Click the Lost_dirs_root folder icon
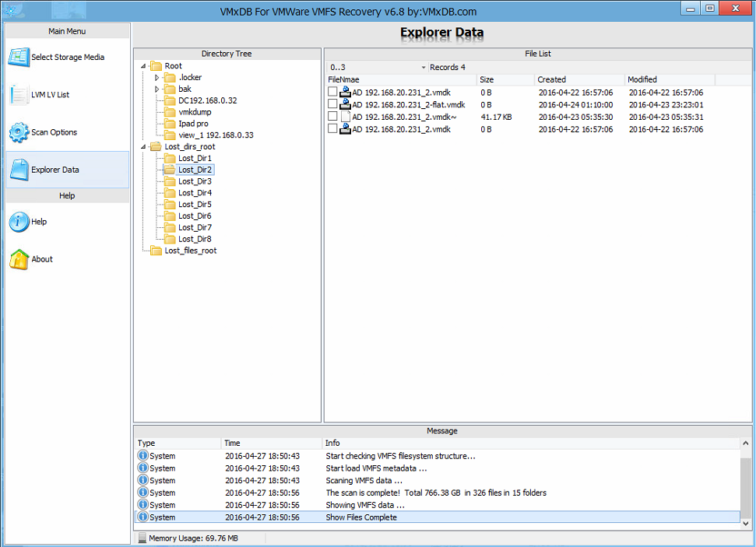Viewport: 756px width, 547px height. [156, 147]
